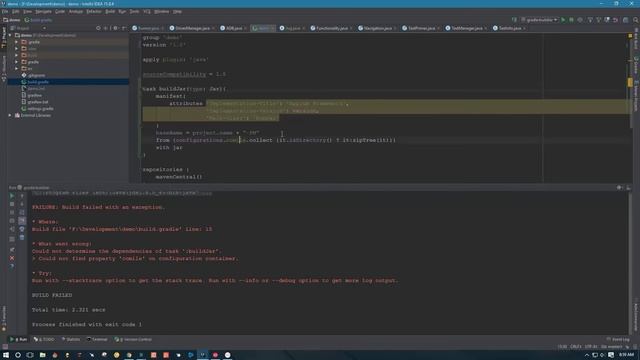
Task: Click the editor inspection status indicator
Action: pyautogui.click(x=630, y=36)
